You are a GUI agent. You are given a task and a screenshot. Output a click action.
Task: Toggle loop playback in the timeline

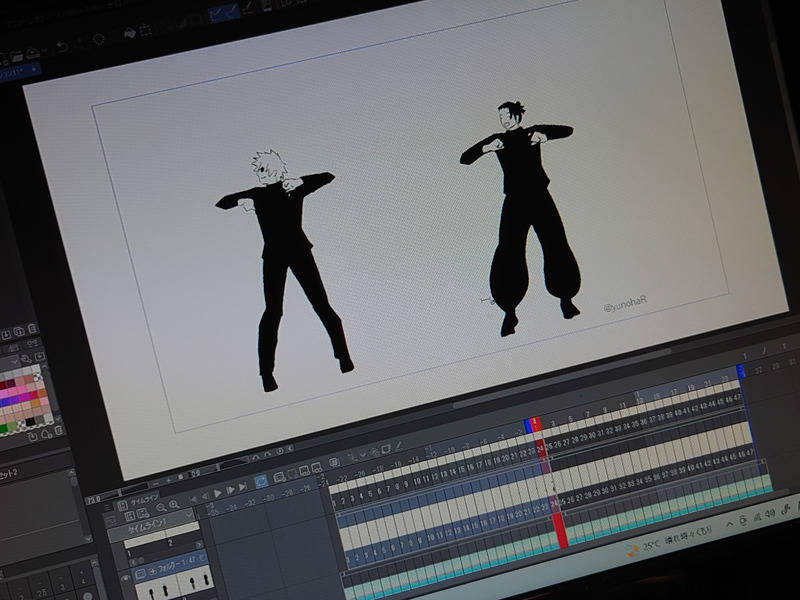pyautogui.click(x=260, y=483)
